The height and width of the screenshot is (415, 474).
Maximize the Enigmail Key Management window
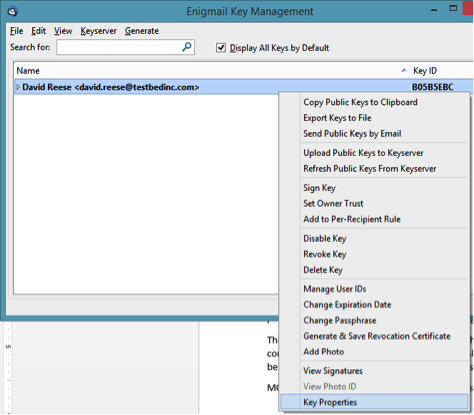453,8
